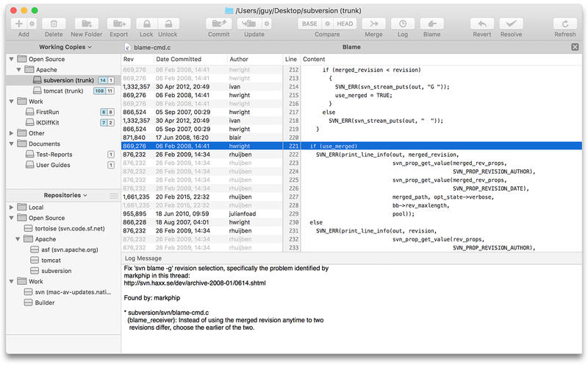Refresh the working copy
588x368 pixels.
click(564, 24)
